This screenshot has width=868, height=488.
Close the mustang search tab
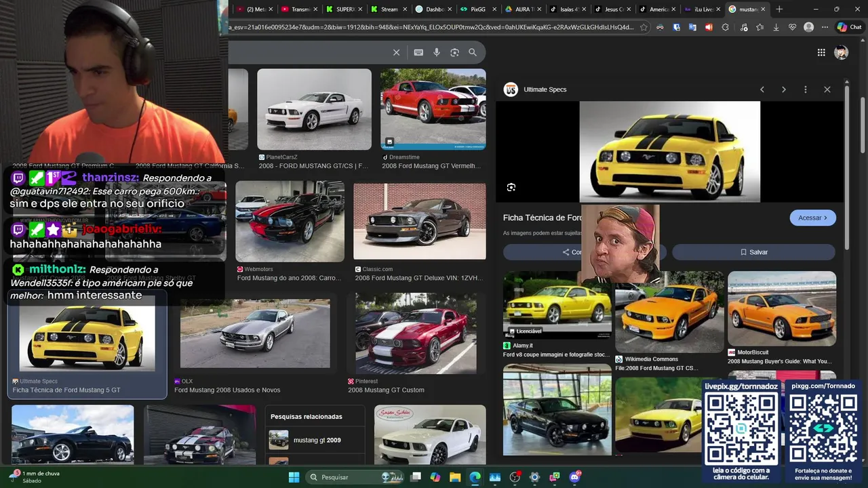pos(763,9)
